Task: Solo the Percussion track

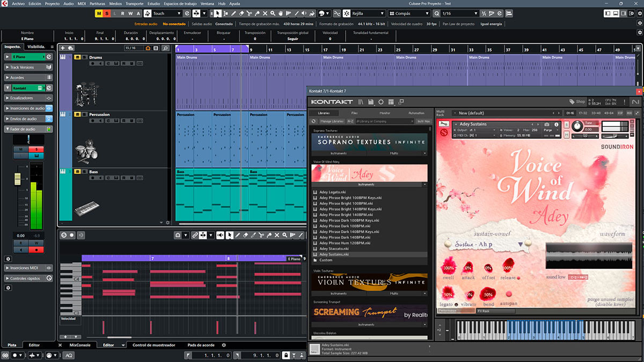Action: tap(85, 114)
